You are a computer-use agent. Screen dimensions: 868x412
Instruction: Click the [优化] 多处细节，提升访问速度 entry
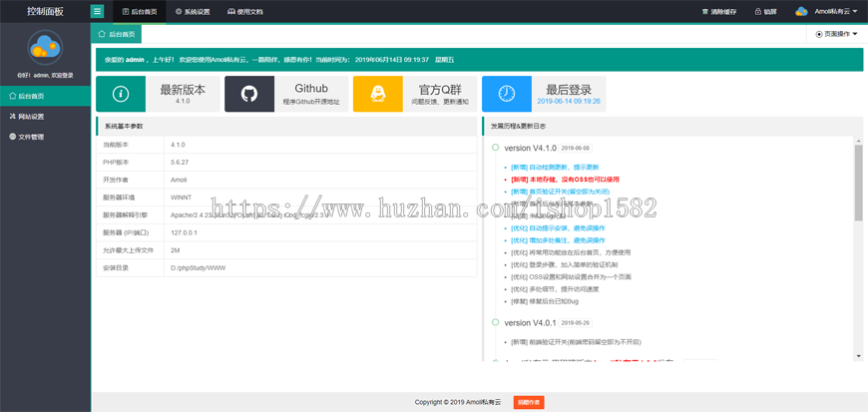(556, 289)
